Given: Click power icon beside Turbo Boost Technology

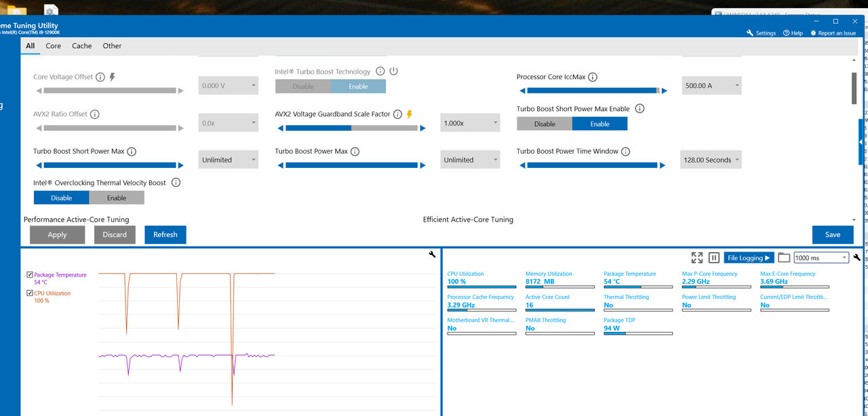Looking at the screenshot, I should point(393,71).
